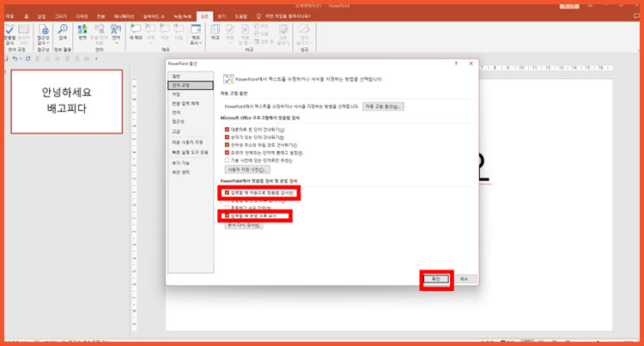The height and width of the screenshot is (346, 644).
Task: Select Customize Ribbon (리본 사용자 지정) category
Action: click(191, 142)
